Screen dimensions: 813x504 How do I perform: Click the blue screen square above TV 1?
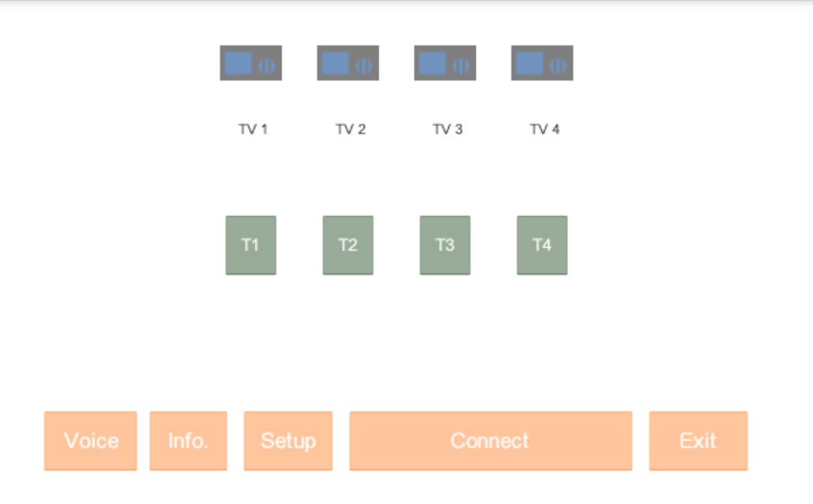point(239,63)
